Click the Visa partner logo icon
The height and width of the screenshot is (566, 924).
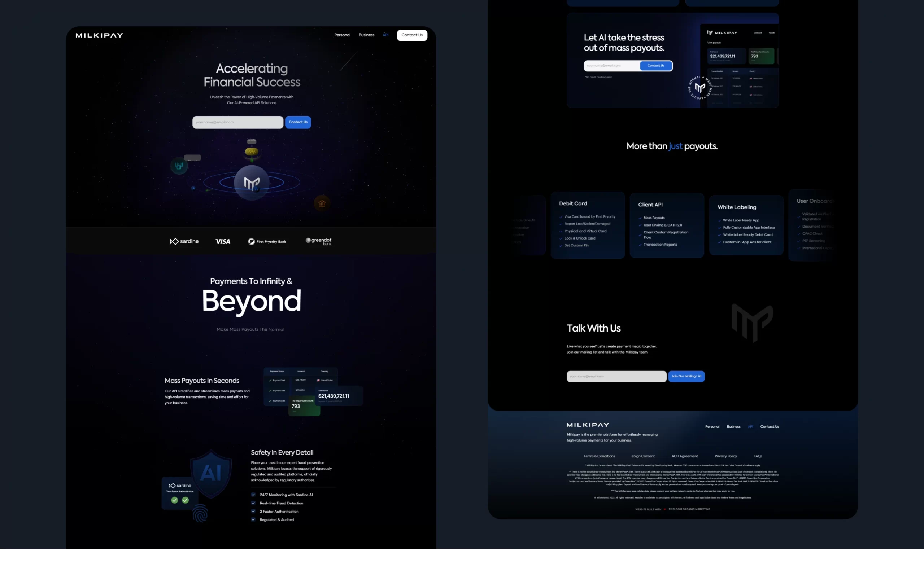[224, 241]
